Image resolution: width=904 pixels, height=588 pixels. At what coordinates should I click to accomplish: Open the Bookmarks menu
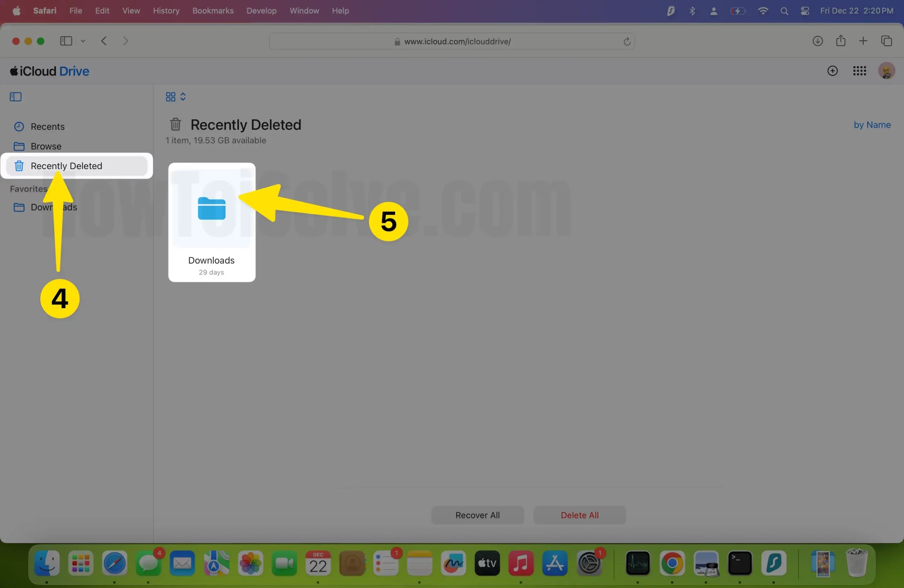(x=213, y=11)
